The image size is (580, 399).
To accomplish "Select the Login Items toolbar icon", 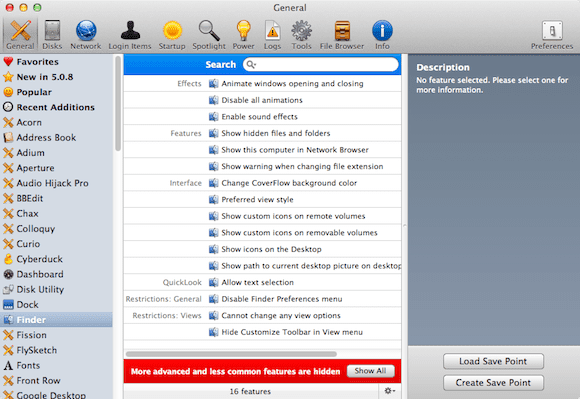I will 130,35.
